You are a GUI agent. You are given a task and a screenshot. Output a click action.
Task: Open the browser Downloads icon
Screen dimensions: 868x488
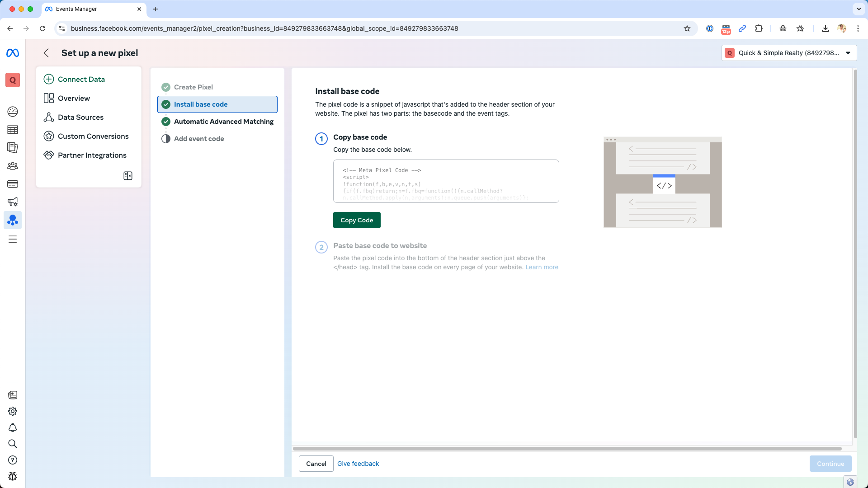coord(826,28)
